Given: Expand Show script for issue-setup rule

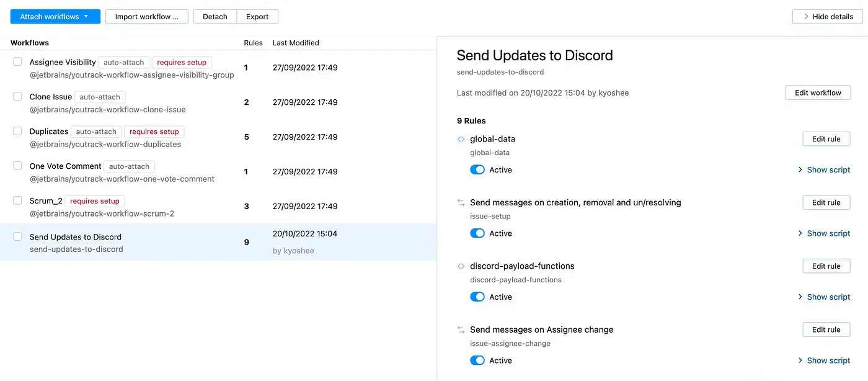Looking at the screenshot, I should [824, 233].
